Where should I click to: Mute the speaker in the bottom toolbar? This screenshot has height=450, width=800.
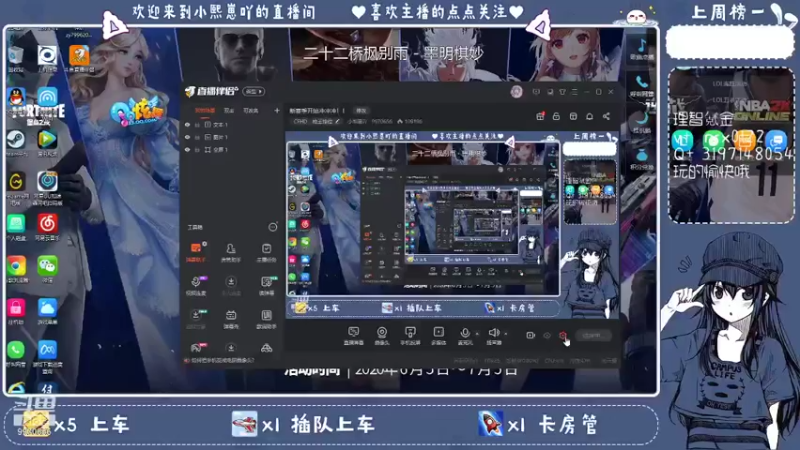[493, 334]
